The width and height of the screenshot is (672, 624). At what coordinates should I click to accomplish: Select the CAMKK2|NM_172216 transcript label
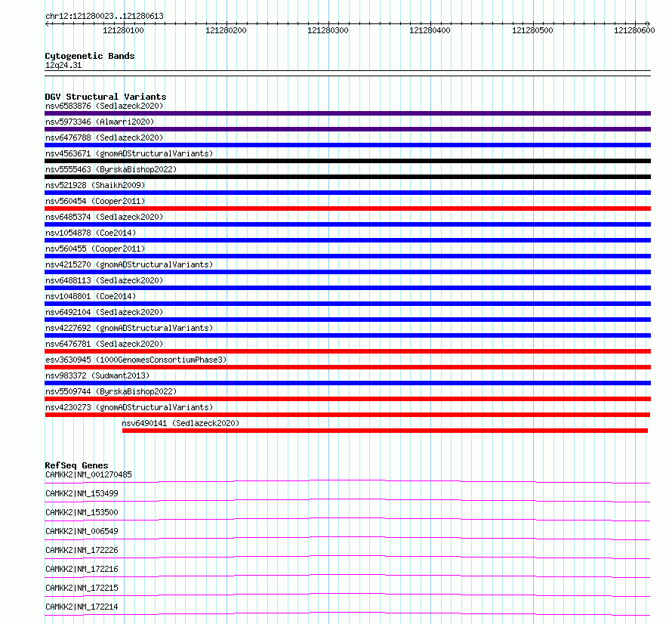pyautogui.click(x=82, y=569)
